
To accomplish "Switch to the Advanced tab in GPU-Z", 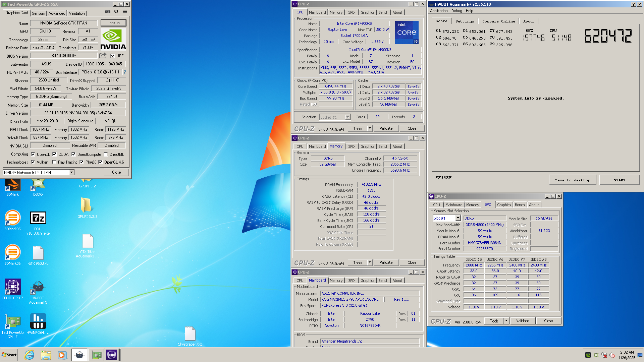I will (x=57, y=13).
